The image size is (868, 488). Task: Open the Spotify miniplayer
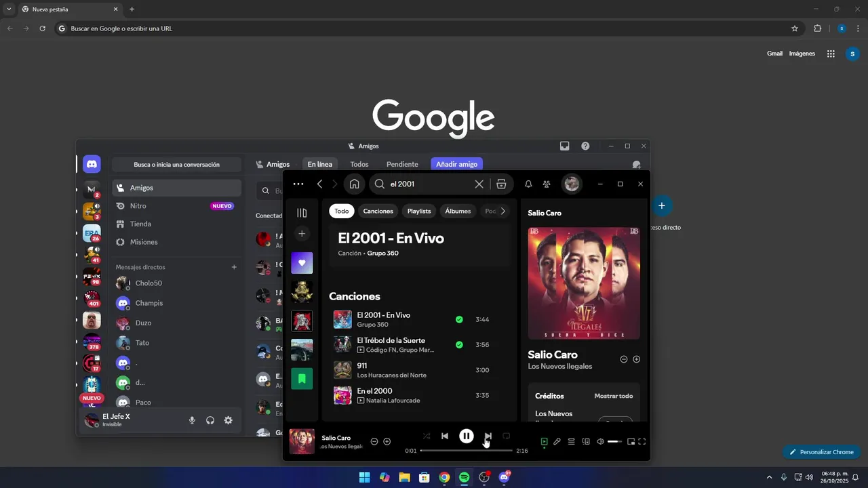coord(631,442)
